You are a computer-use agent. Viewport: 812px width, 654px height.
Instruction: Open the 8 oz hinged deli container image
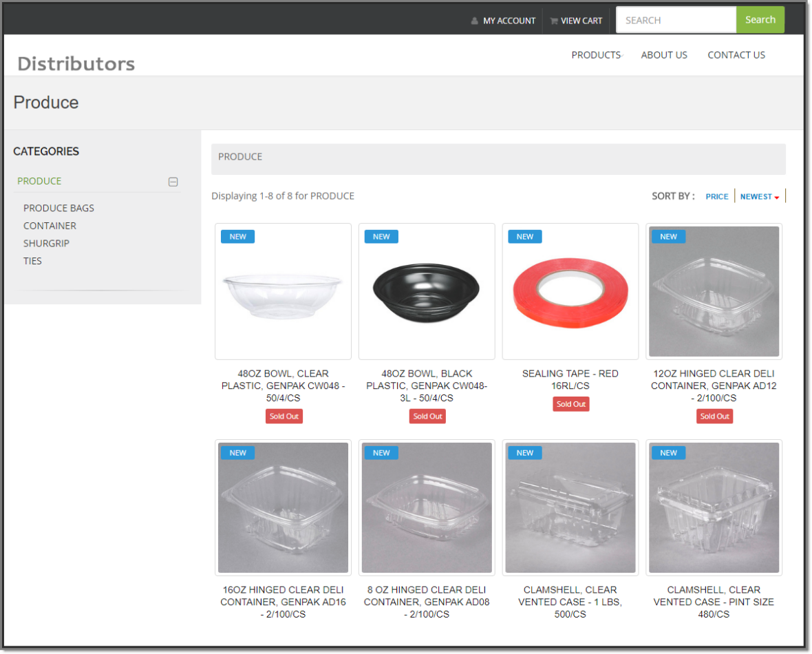click(x=426, y=507)
